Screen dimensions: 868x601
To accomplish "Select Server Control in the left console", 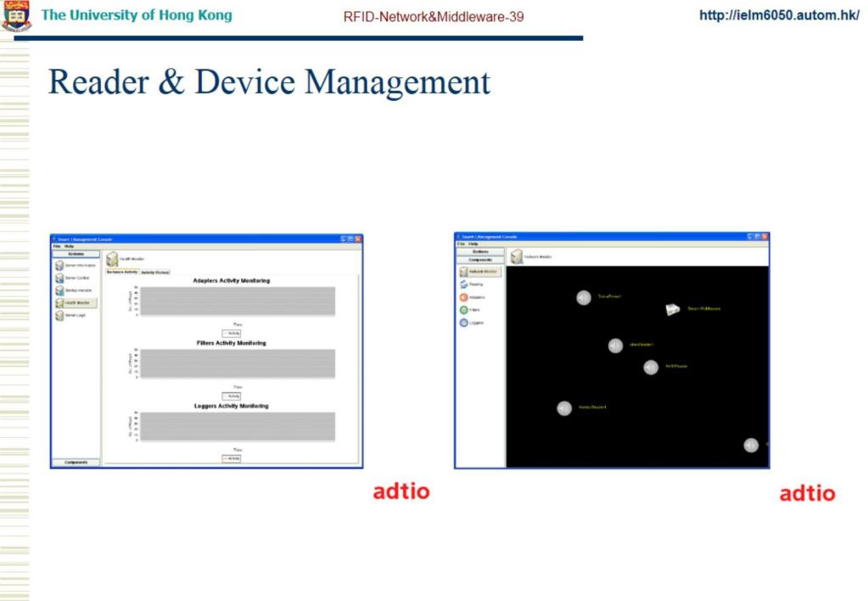I will (x=72, y=278).
